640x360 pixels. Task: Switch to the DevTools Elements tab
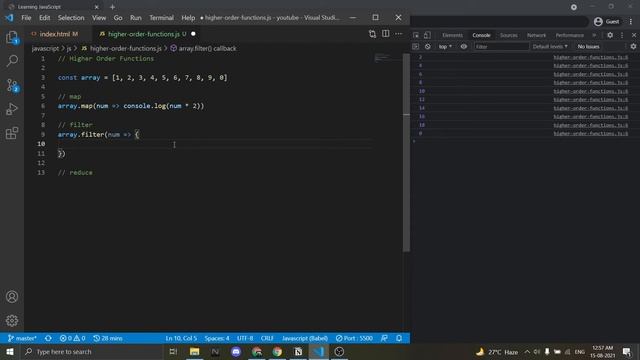(x=452, y=35)
